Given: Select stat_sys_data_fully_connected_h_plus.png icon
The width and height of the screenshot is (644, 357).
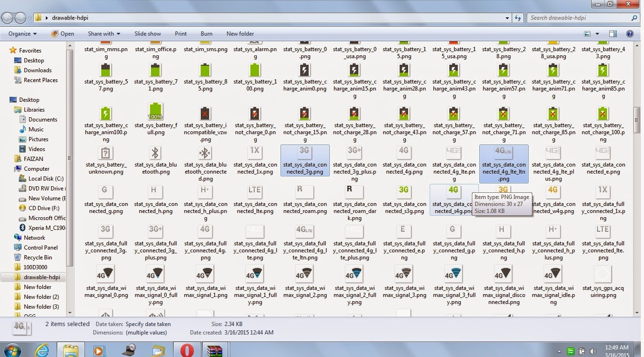Looking at the screenshot, I should 553,231.
